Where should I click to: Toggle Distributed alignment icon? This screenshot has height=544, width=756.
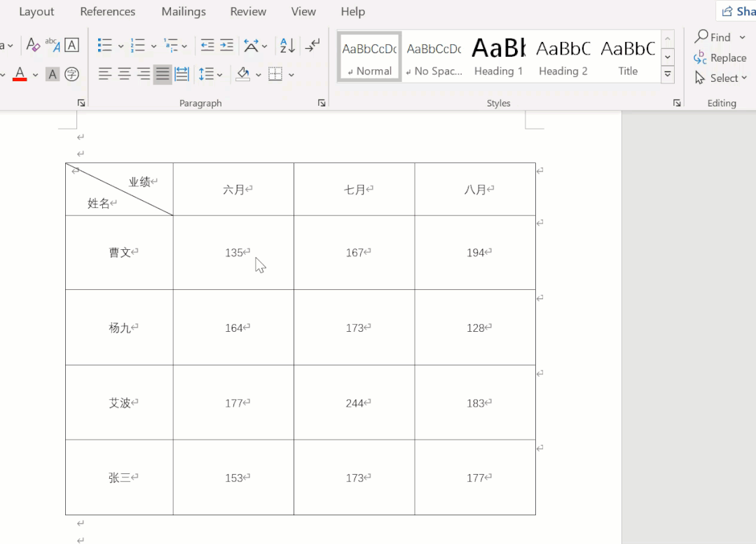tap(181, 74)
